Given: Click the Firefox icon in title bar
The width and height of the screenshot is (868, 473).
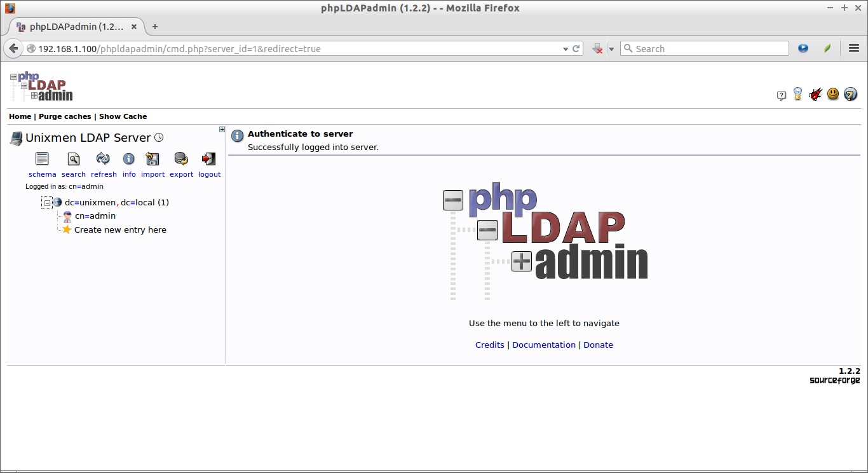Looking at the screenshot, I should [x=10, y=8].
